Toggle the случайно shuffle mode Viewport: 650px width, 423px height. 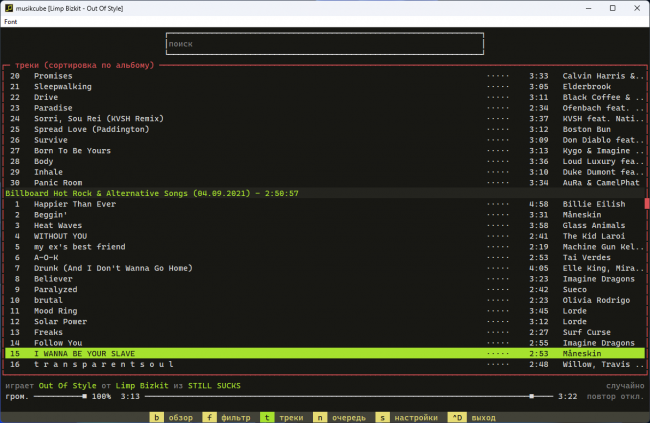[x=625, y=386]
